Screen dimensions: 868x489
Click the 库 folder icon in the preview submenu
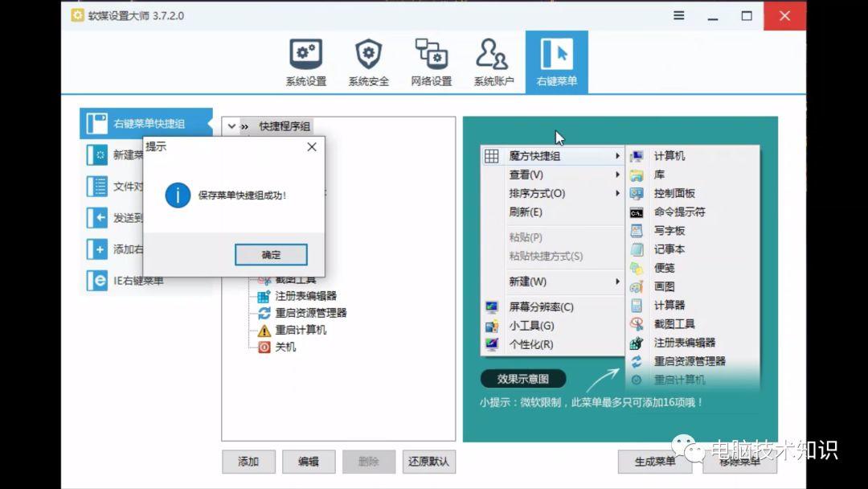point(637,175)
